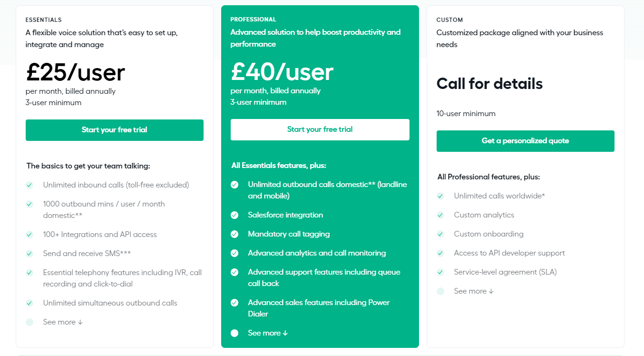Click checkmark beside Unlimited calls worldwide
The width and height of the screenshot is (644, 356).
(440, 196)
